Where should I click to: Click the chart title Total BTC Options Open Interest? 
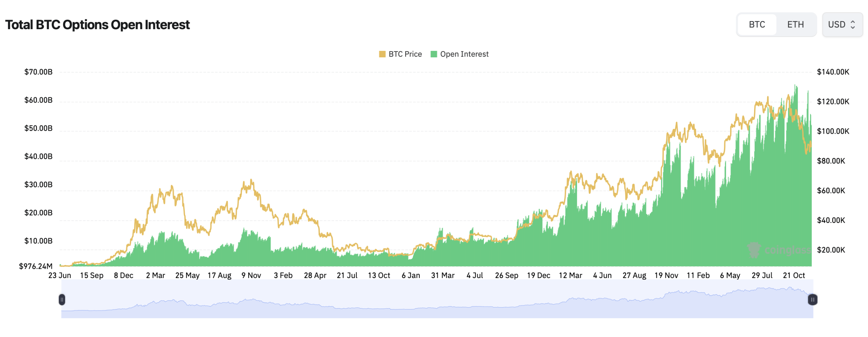tap(98, 25)
